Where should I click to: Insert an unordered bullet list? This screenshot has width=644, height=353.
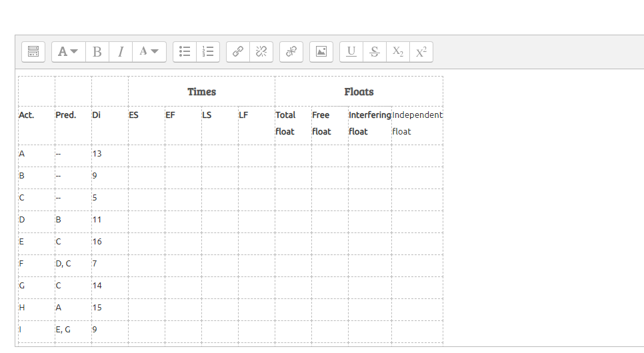pyautogui.click(x=185, y=52)
